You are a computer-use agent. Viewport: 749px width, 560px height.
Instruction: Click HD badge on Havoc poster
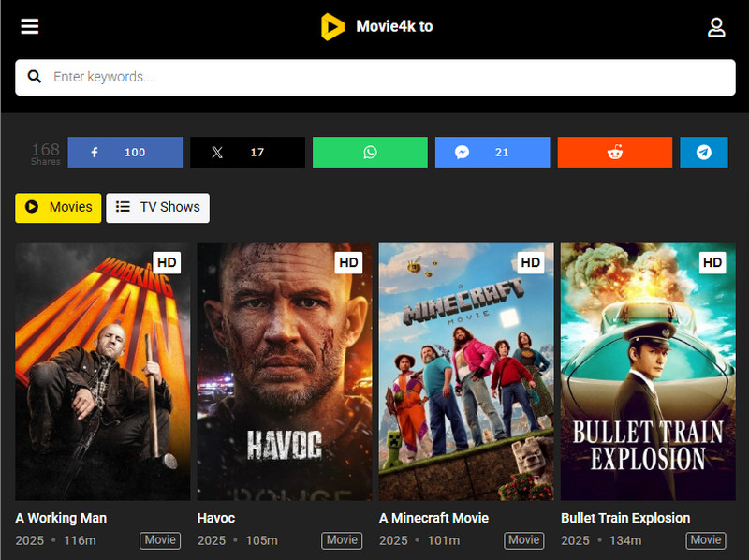point(348,262)
